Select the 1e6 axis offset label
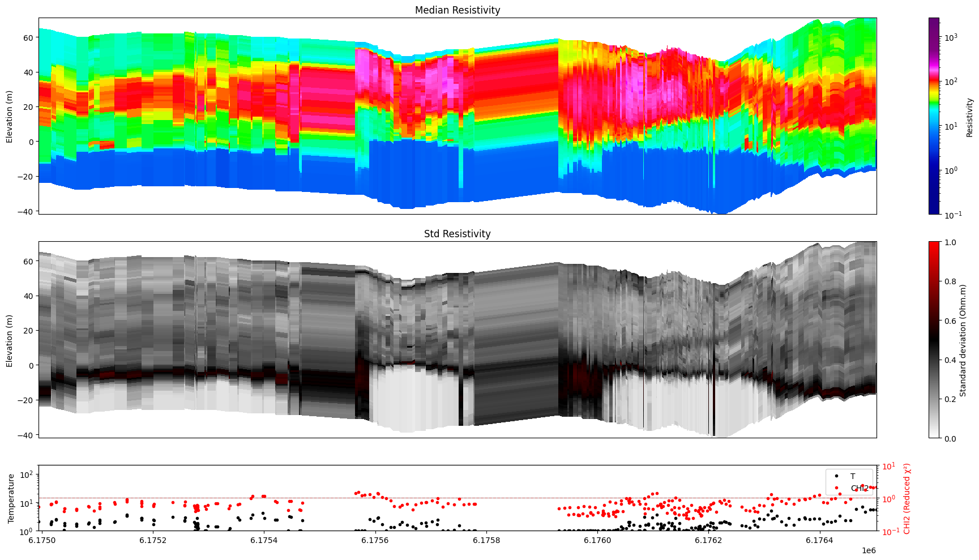The width and height of the screenshot is (979, 560). (869, 549)
